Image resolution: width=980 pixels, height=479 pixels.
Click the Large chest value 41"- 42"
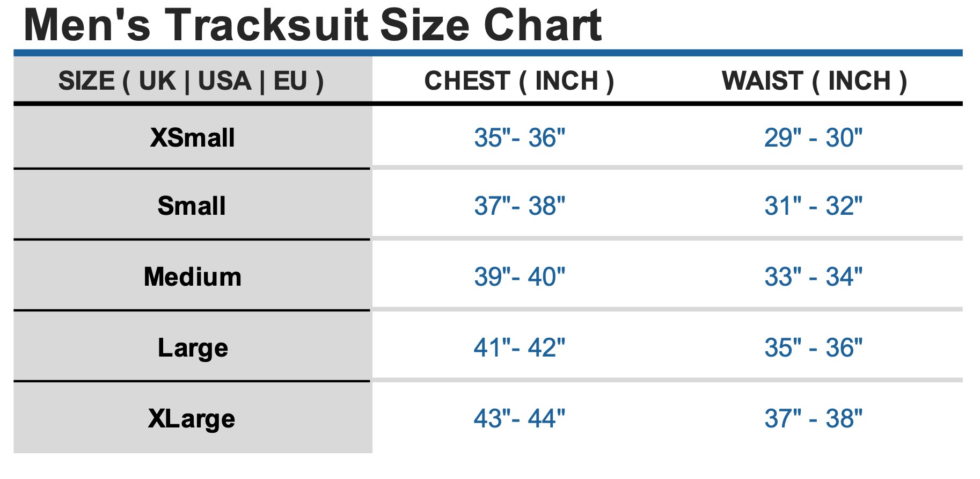519,348
